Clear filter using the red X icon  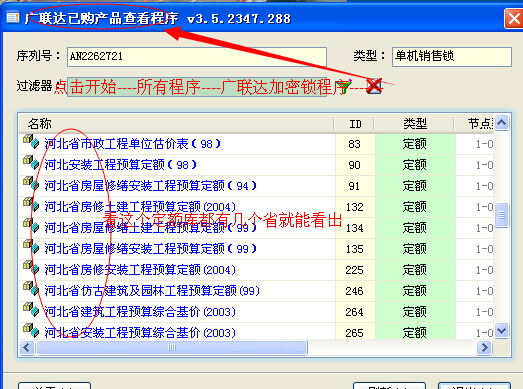coord(374,86)
